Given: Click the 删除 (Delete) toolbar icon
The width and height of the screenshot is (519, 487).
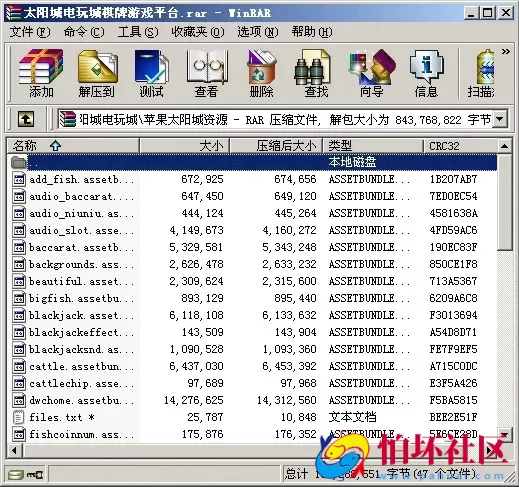Looking at the screenshot, I should coord(262,74).
